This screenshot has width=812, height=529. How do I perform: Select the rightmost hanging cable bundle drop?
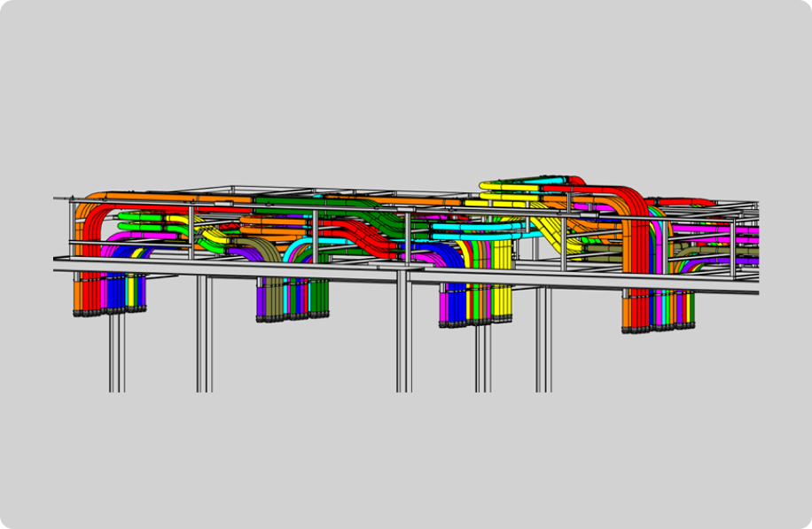click(x=658, y=310)
